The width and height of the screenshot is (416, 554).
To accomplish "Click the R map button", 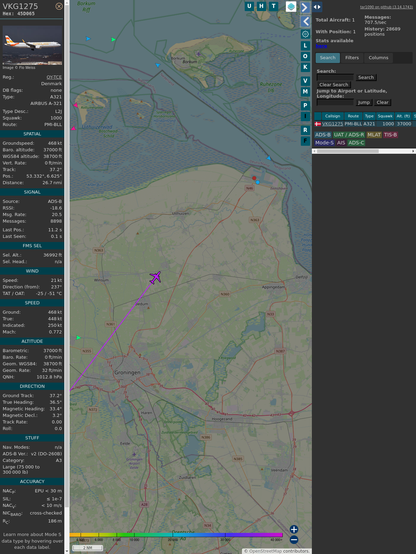I will tap(305, 130).
